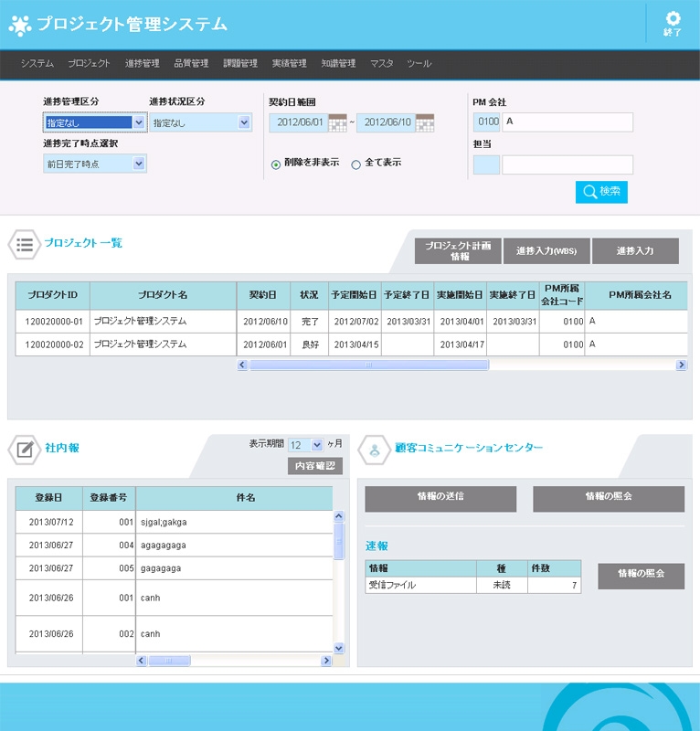Screen dimensions: 700x731
Task: Click the プロダクト名 column header
Action: (164, 295)
